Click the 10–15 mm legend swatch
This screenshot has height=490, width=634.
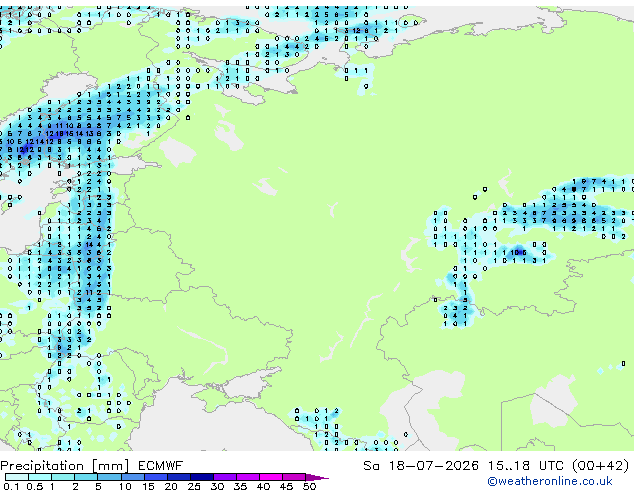[132, 477]
